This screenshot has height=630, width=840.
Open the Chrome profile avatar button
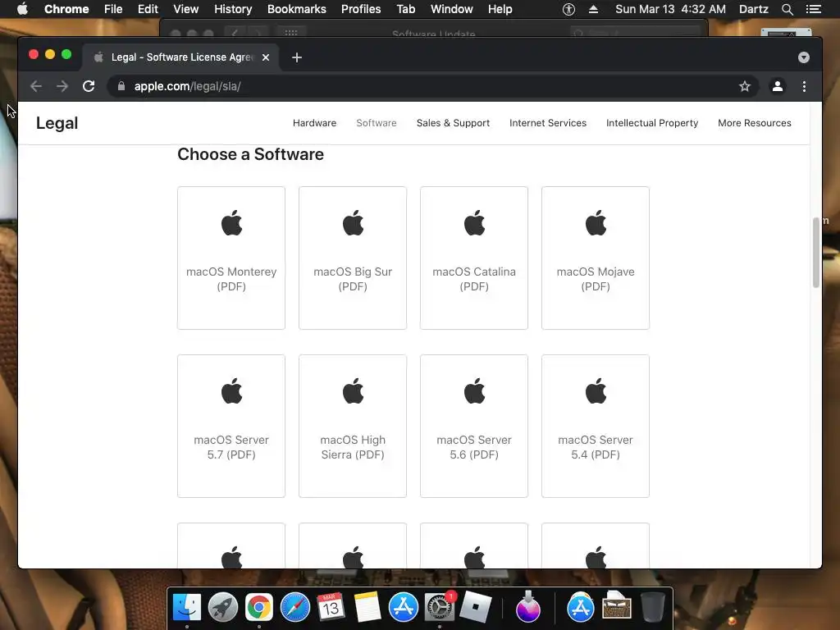778,86
